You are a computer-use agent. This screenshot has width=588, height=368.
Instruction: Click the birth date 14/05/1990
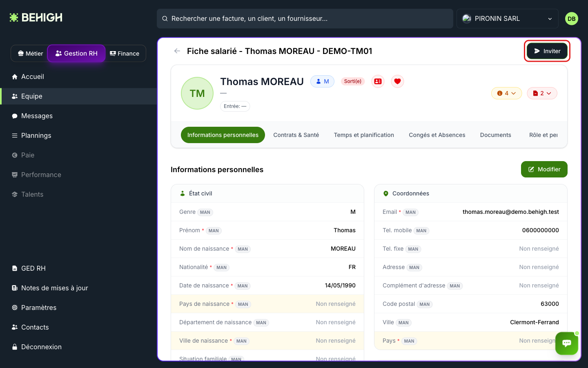click(x=340, y=285)
